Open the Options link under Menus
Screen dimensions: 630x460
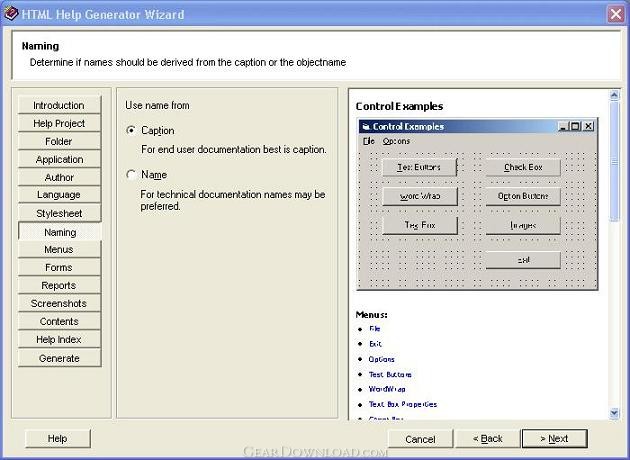[381, 359]
